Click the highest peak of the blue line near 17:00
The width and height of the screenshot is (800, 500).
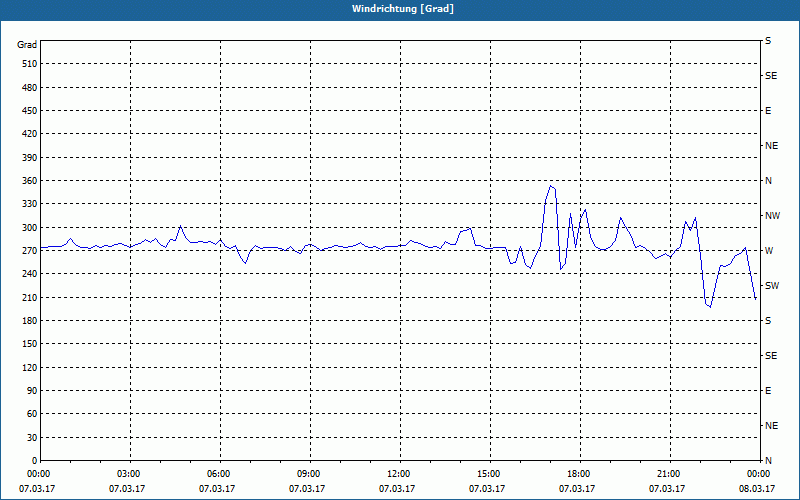(551, 186)
